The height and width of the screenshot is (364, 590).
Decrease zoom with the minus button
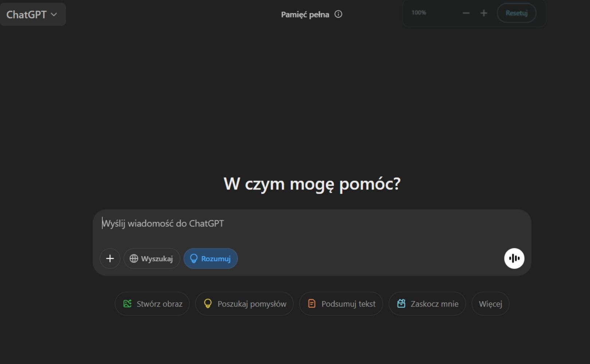point(466,13)
